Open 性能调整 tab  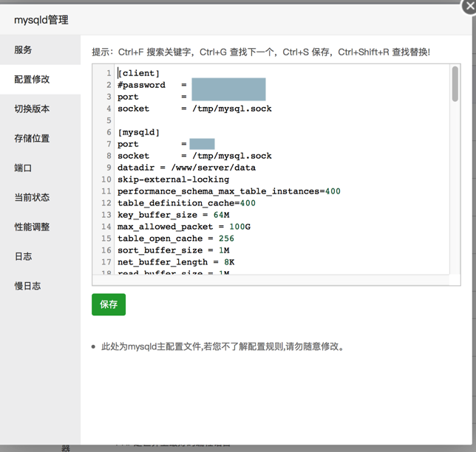(40, 227)
